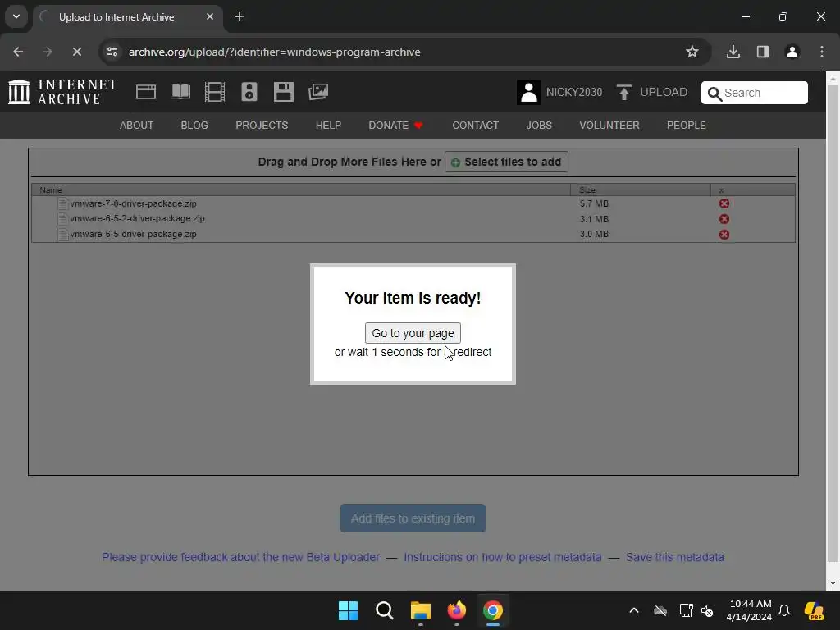This screenshot has width=840, height=630.
Task: Open the HELP menu item
Action: tap(328, 126)
